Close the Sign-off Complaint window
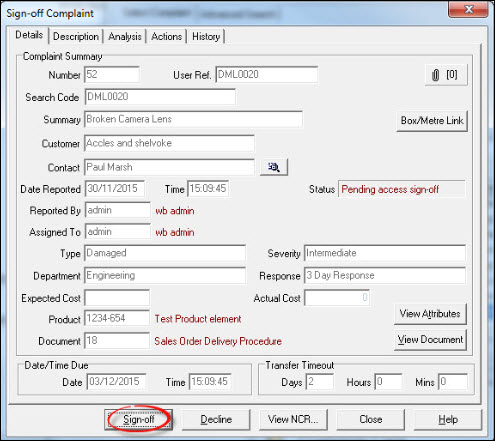Viewport: 495px width, 441px height. [468, 9]
